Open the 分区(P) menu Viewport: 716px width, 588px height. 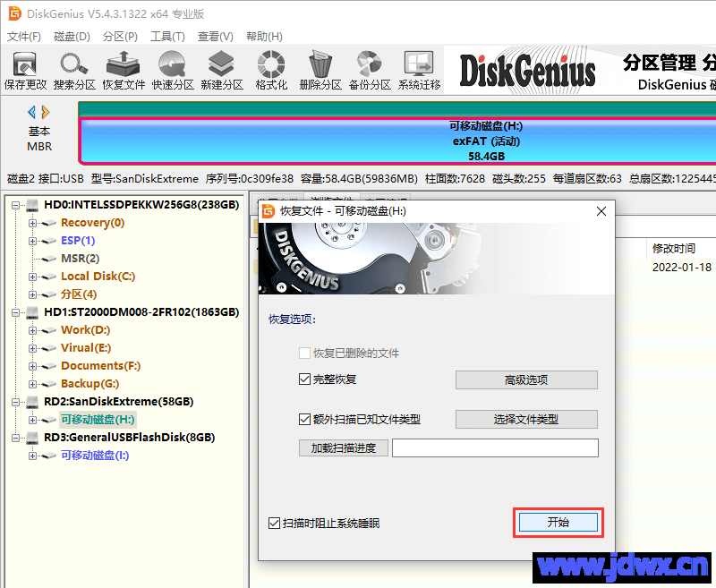pyautogui.click(x=120, y=37)
